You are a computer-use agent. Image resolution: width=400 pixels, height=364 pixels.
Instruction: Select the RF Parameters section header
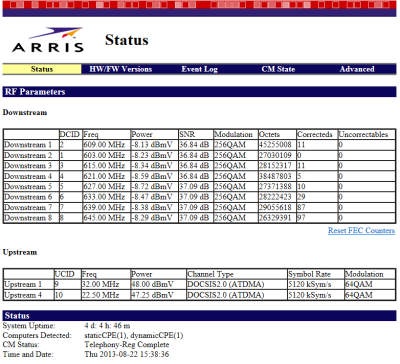click(x=199, y=92)
